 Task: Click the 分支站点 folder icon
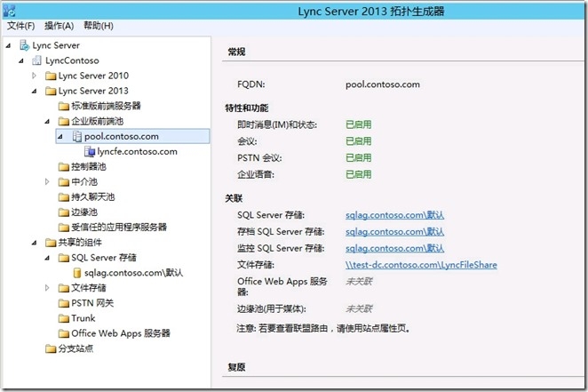tap(51, 348)
